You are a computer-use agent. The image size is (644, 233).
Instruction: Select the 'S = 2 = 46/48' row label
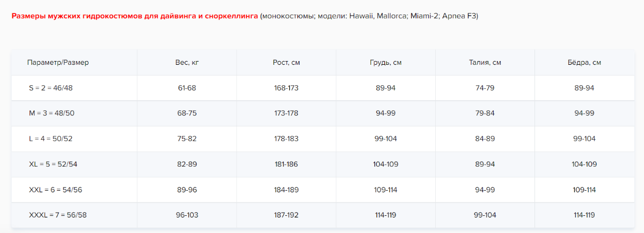click(x=51, y=88)
